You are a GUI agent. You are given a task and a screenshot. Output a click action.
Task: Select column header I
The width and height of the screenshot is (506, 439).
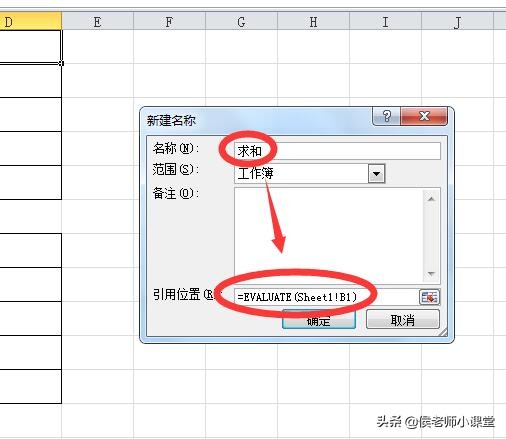pyautogui.click(x=385, y=22)
